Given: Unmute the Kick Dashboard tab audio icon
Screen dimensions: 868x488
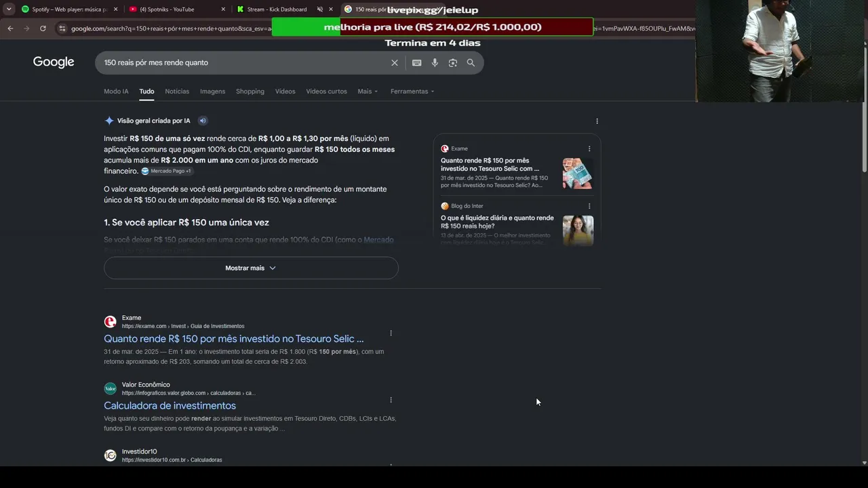Looking at the screenshot, I should [x=320, y=9].
